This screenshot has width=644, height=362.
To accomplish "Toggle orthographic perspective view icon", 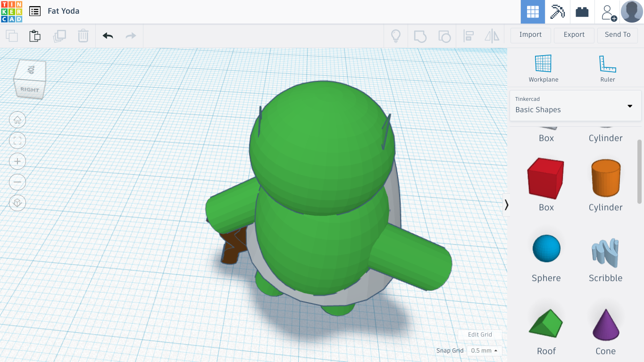I will (17, 203).
